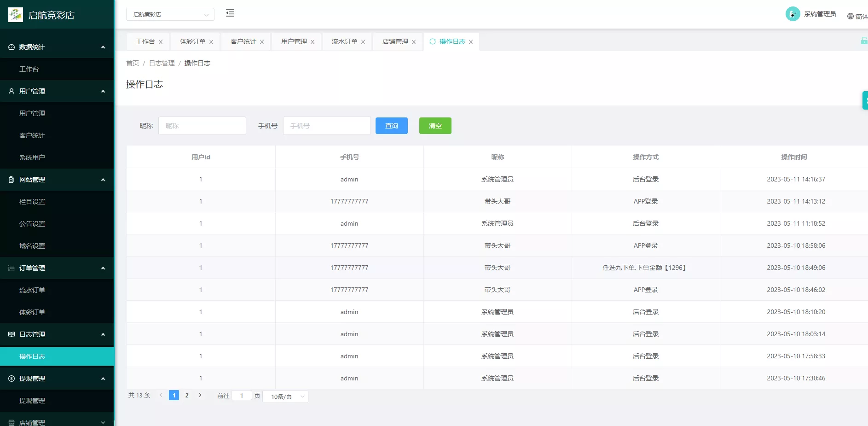Collapse the 店铺管理 section chevron
This screenshot has height=426, width=868.
pos(102,422)
